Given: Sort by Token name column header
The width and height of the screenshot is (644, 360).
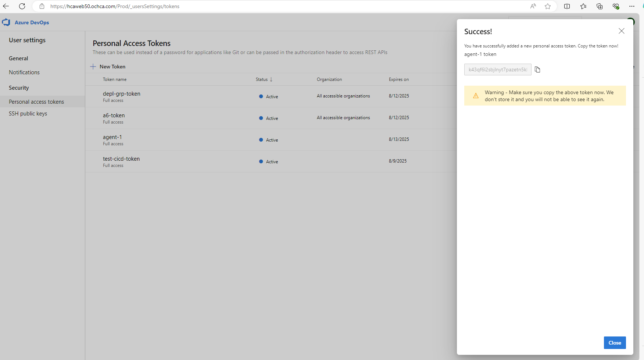Looking at the screenshot, I should [x=115, y=79].
